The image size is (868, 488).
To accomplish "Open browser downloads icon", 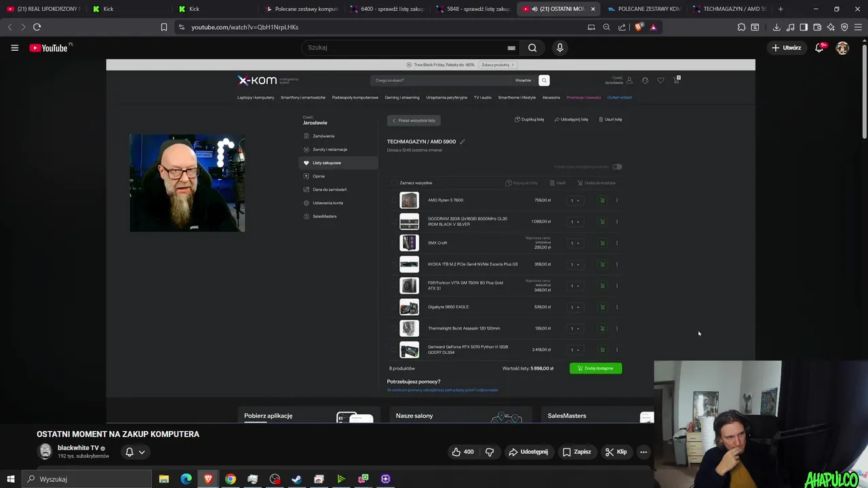I will [776, 27].
